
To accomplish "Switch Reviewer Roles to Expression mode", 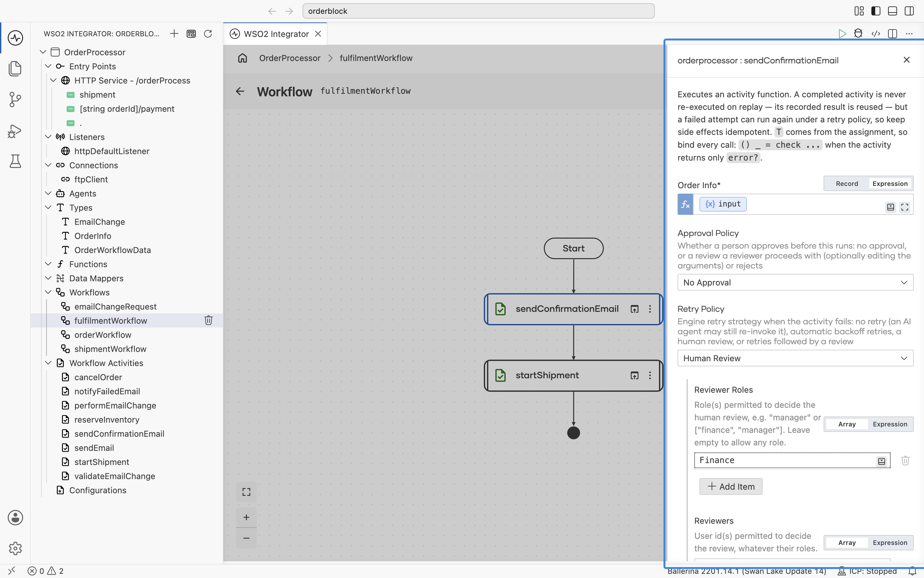I will point(890,424).
